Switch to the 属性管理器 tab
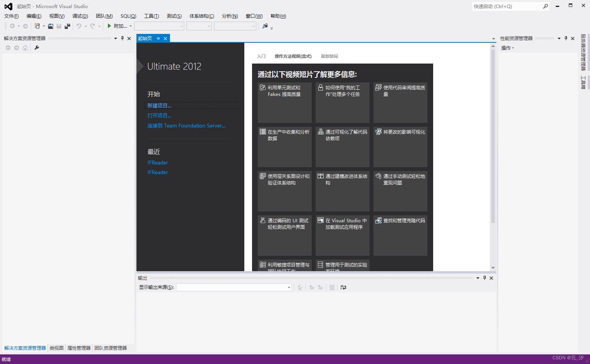Screen dimensions: 590x364 (x=79, y=348)
